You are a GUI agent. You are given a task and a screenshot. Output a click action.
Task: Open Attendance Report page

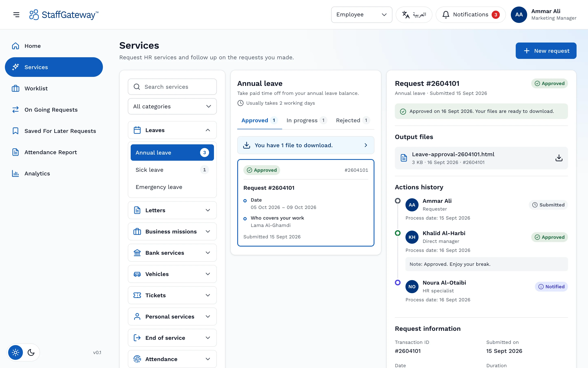coord(54,152)
